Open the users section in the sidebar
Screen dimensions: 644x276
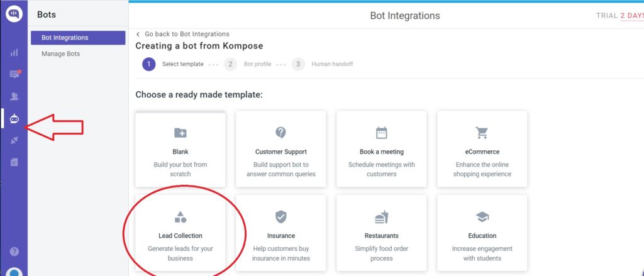tap(14, 96)
